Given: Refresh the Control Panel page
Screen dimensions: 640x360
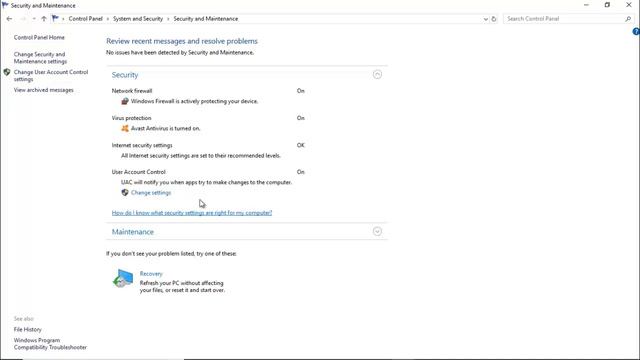Looking at the screenshot, I should point(493,19).
